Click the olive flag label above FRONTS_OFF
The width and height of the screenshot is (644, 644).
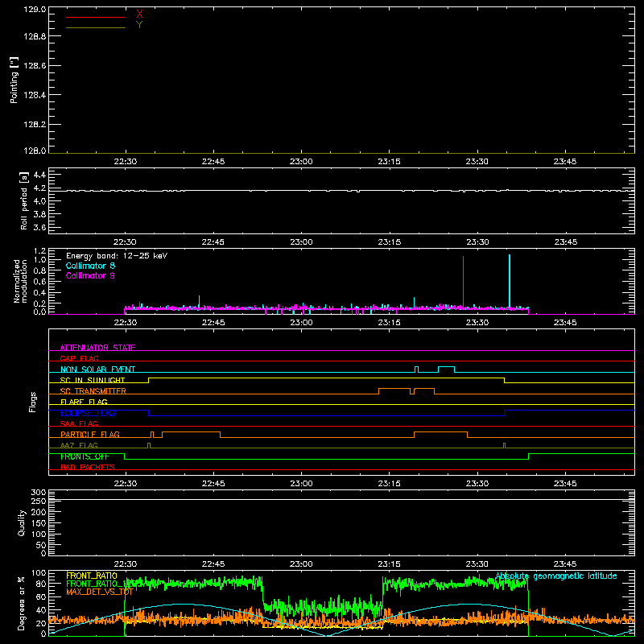point(79,445)
